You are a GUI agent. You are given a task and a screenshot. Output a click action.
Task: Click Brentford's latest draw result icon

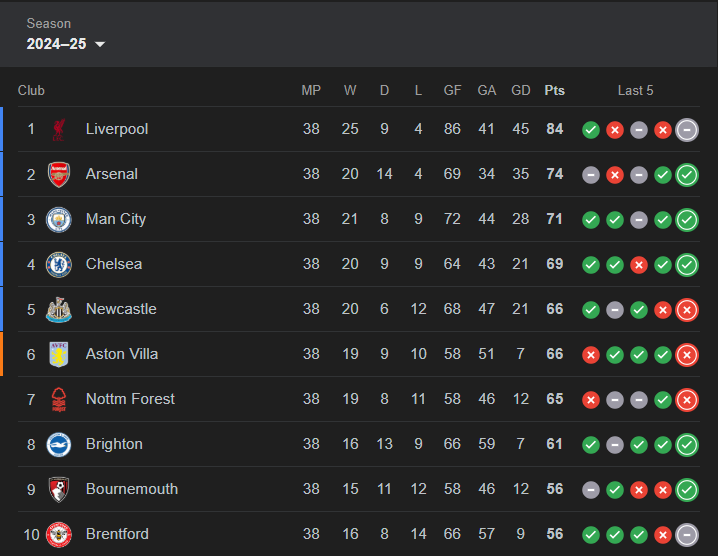pyautogui.click(x=687, y=535)
